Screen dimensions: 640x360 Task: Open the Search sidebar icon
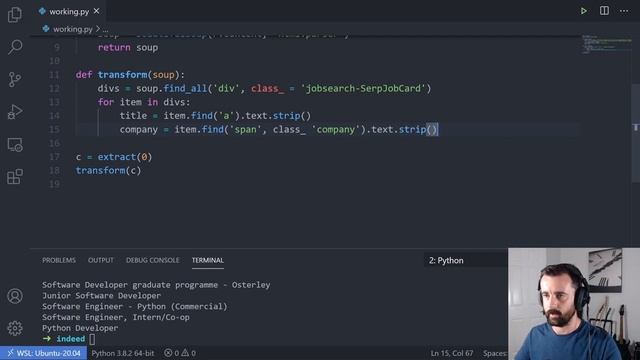coord(15,47)
